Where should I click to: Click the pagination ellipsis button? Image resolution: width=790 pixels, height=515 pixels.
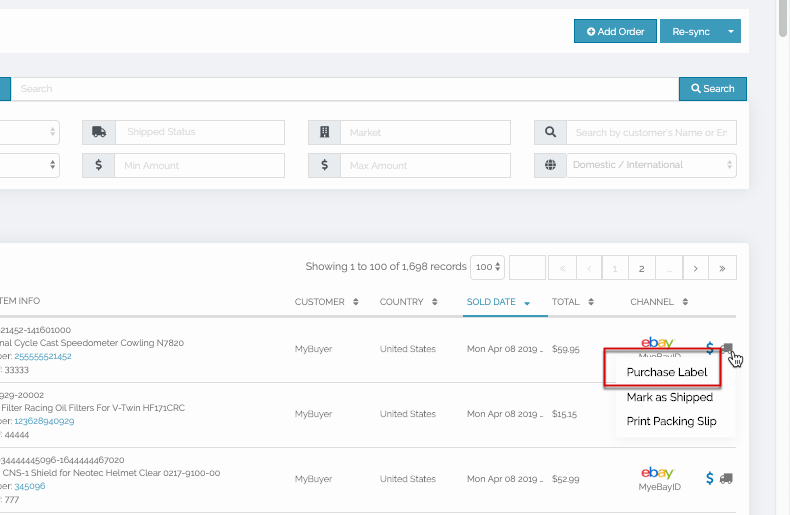coord(669,268)
